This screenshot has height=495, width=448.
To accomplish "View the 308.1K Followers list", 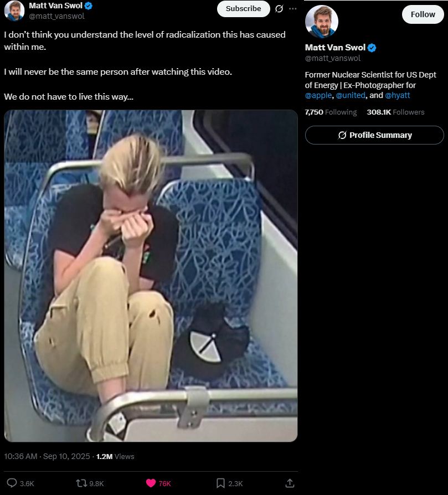I will click(395, 112).
